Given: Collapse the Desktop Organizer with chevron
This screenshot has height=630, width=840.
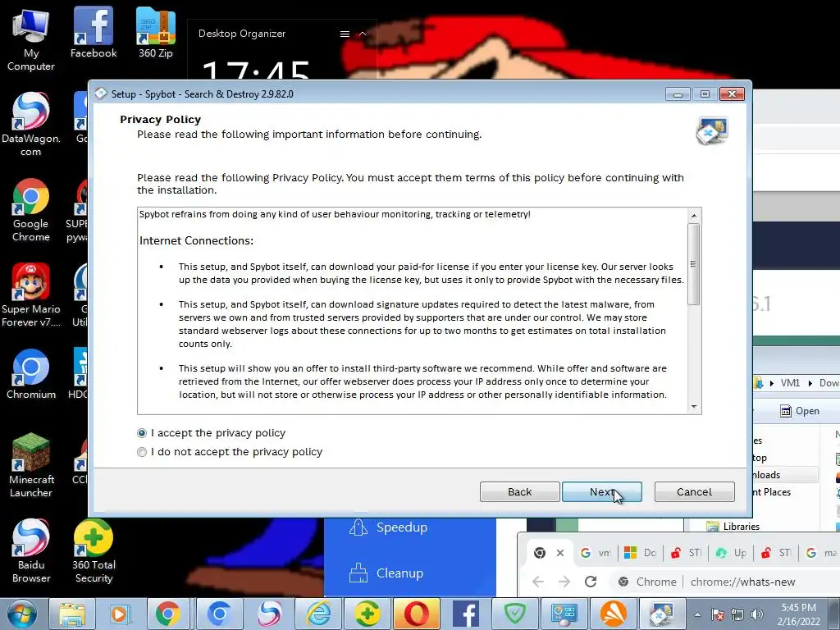Looking at the screenshot, I should click(x=363, y=34).
